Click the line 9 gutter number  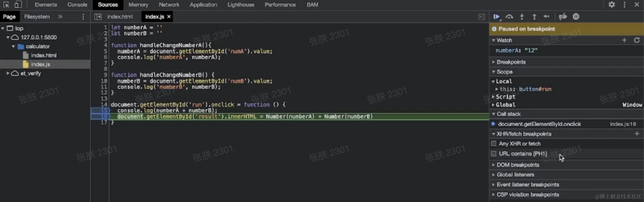[x=105, y=75]
